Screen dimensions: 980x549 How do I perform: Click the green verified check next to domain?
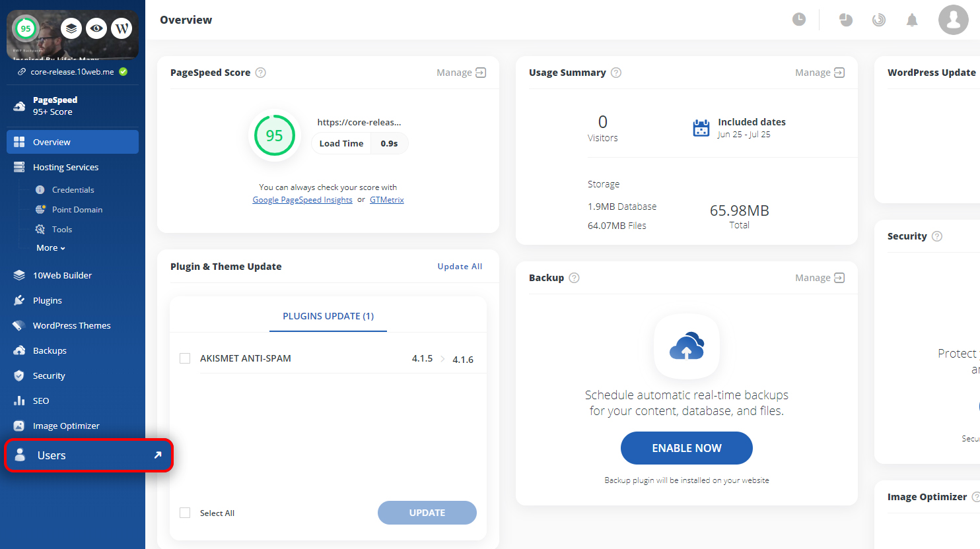[123, 72]
